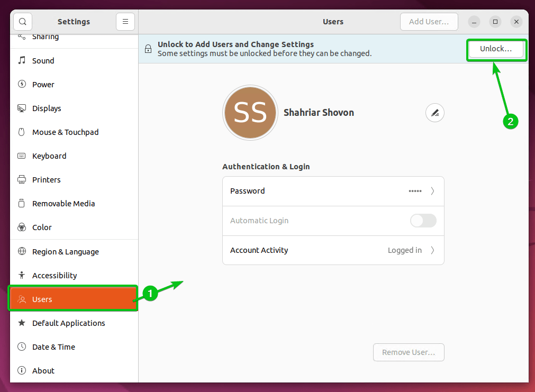Image resolution: width=535 pixels, height=392 pixels.
Task: Expand the Password row
Action: 433,191
